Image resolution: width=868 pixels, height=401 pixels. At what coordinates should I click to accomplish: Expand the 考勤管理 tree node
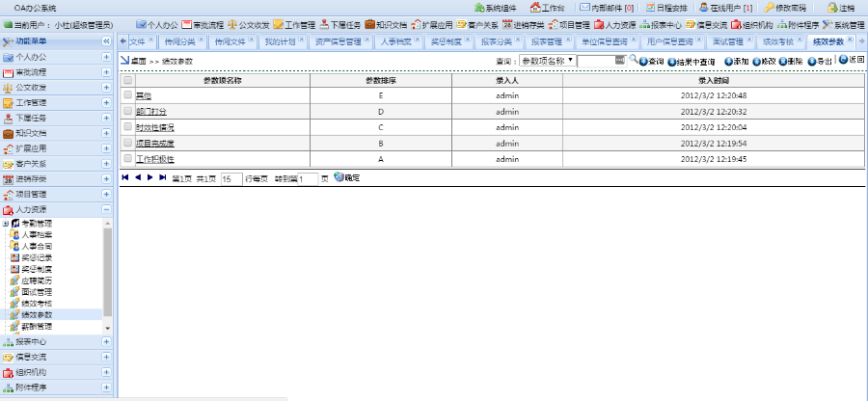(6, 224)
